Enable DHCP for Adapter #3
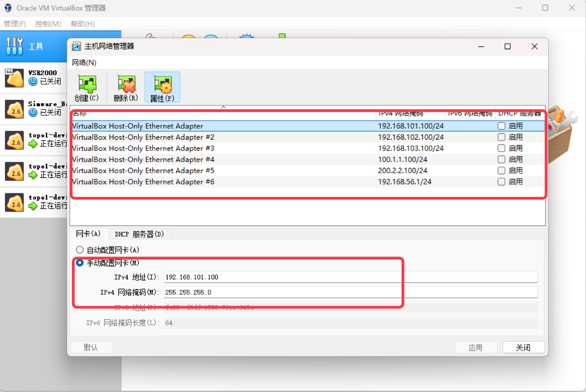586x392 pixels. (502, 148)
